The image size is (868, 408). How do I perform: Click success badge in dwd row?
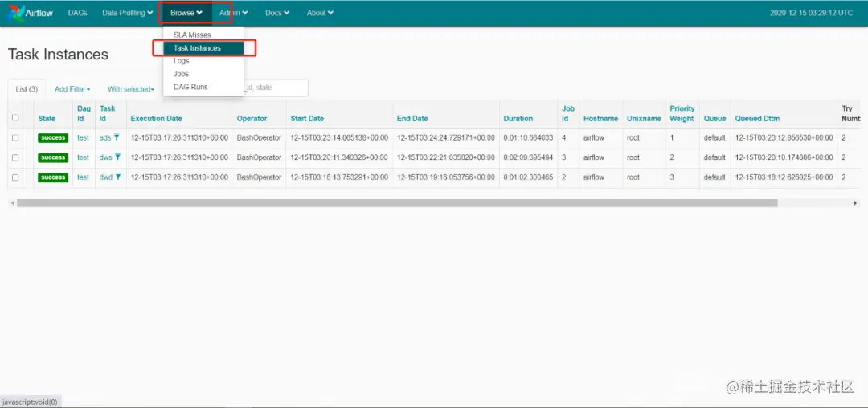[53, 177]
